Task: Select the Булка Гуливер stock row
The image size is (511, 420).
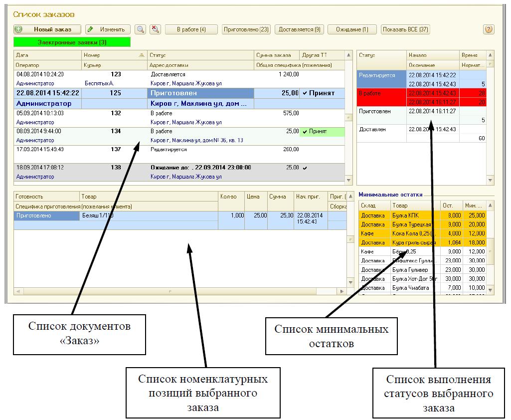Action: pos(422,270)
